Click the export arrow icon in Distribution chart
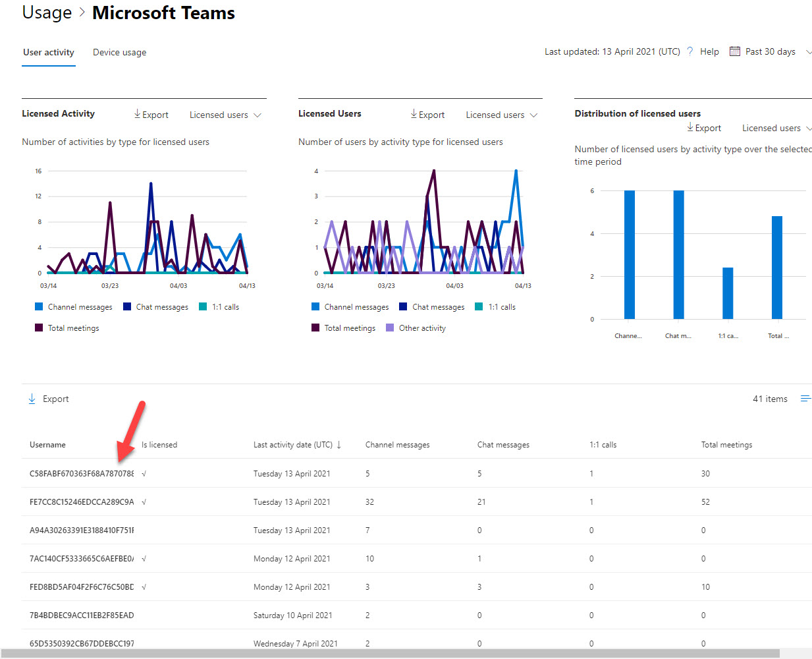Image resolution: width=812 pixels, height=659 pixels. (690, 127)
